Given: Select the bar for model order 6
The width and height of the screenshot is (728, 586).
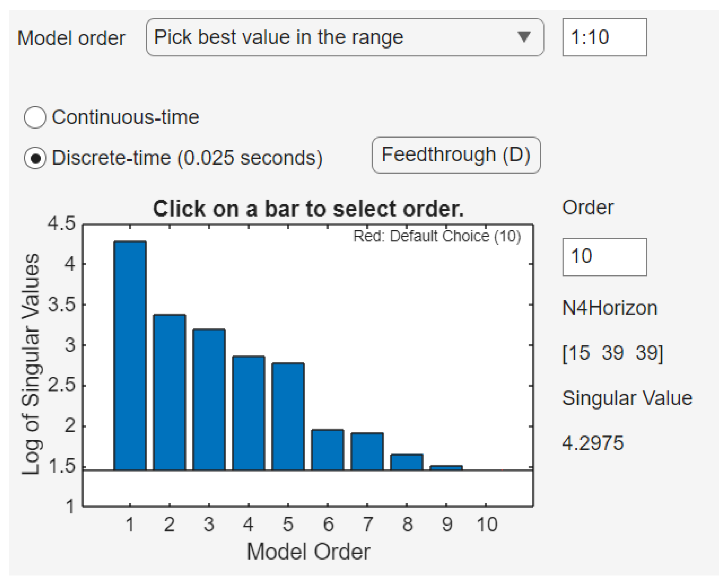Looking at the screenshot, I should tap(328, 450).
